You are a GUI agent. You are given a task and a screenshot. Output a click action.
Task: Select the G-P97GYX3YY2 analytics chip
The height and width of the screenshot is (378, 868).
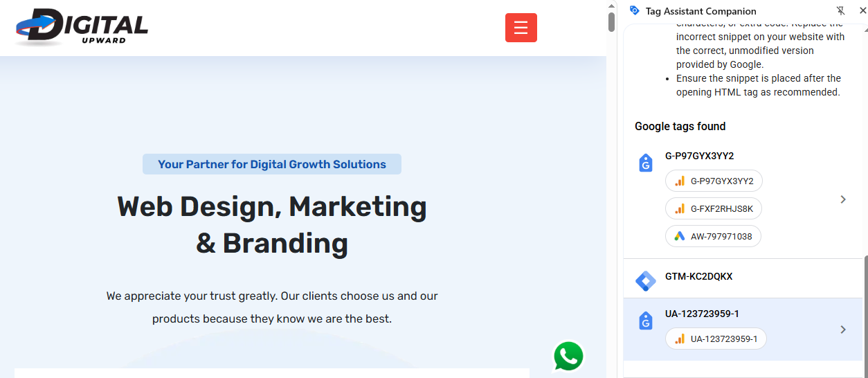(714, 181)
